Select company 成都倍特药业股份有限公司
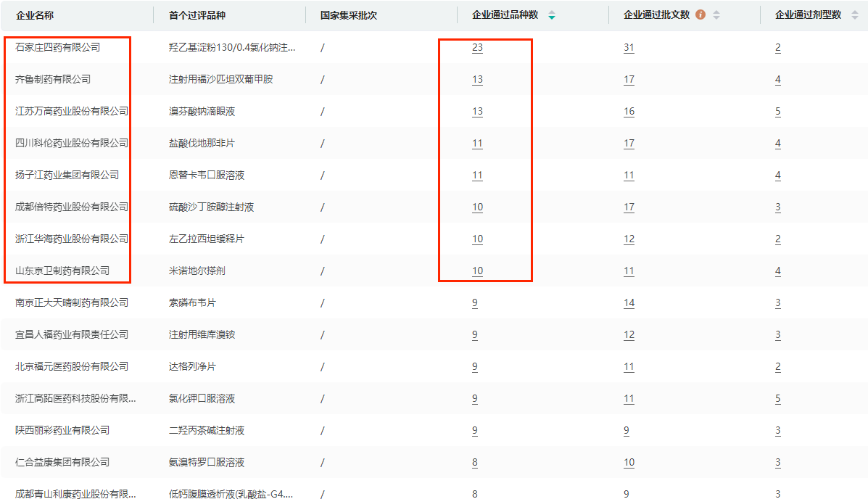 [x=72, y=207]
